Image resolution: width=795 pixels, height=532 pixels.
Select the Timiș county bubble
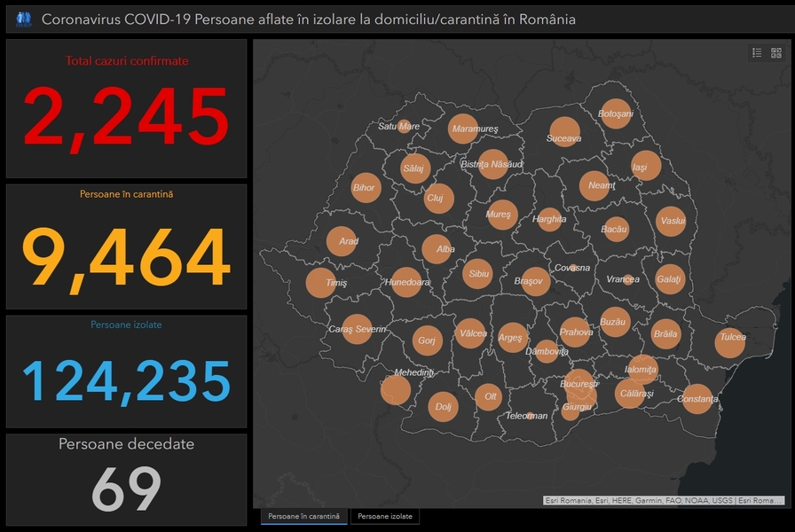pos(321,283)
